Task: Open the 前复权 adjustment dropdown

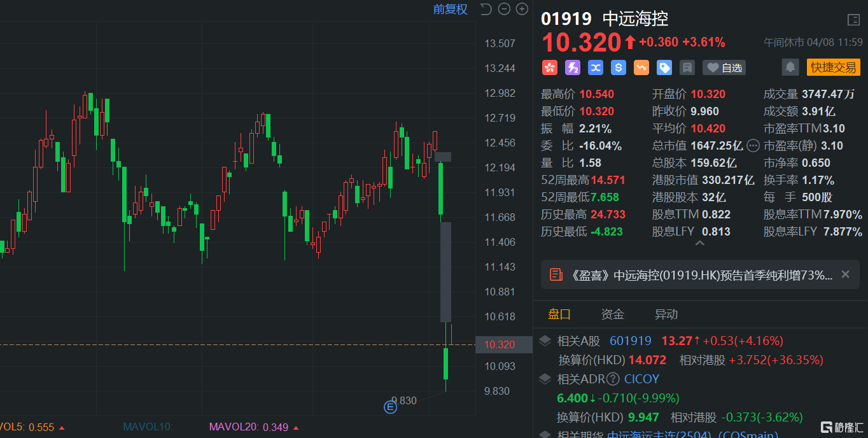Action: [x=451, y=9]
